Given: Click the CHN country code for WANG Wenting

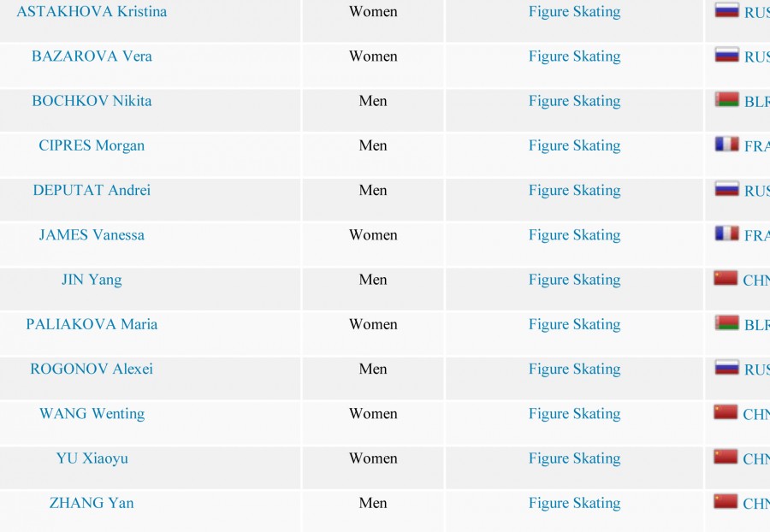Looking at the screenshot, I should click(x=756, y=414).
